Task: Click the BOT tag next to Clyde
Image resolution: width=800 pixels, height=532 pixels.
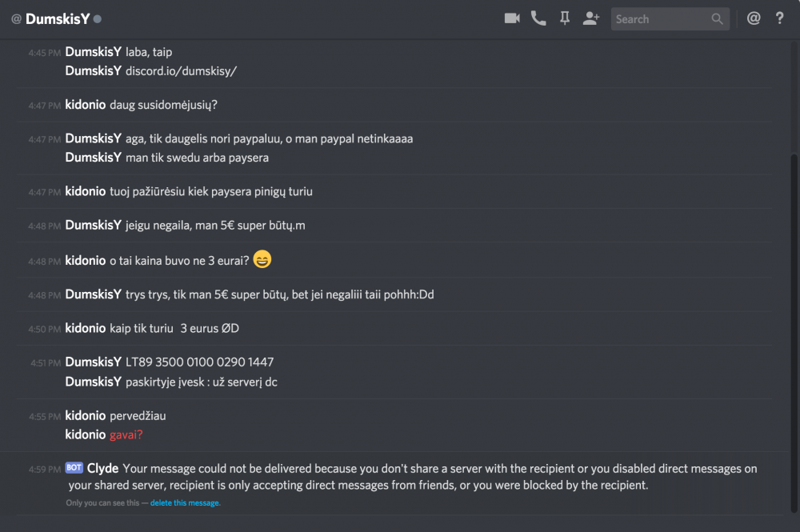Action: [x=74, y=468]
